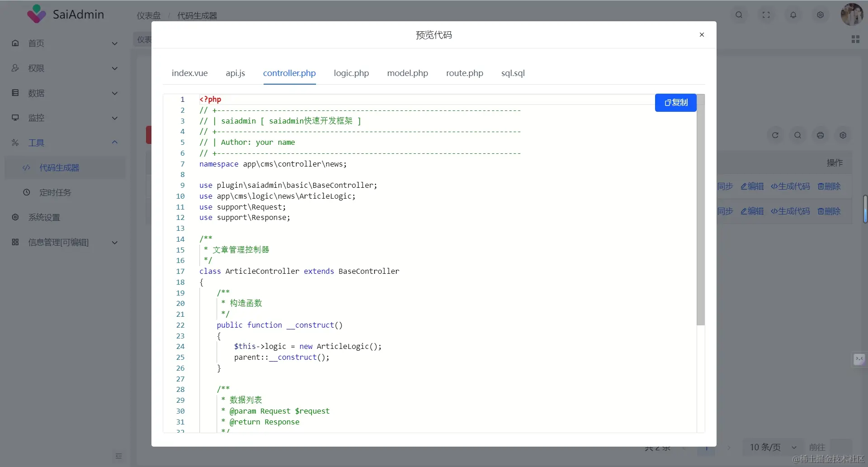Click the print icon in toolbar
Image resolution: width=868 pixels, height=467 pixels.
[x=820, y=135]
